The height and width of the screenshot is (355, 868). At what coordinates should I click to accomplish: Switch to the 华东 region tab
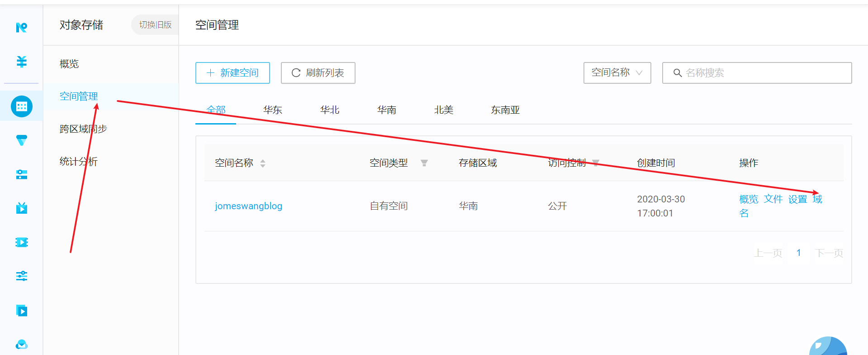pos(273,110)
